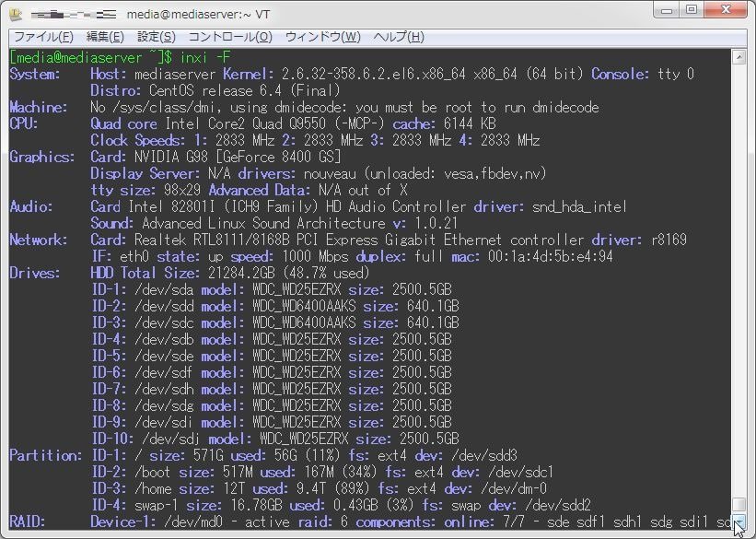The height and width of the screenshot is (539, 756).
Task: Click the 'CentOS release 6.4 (Final)' text
Action: (x=244, y=90)
